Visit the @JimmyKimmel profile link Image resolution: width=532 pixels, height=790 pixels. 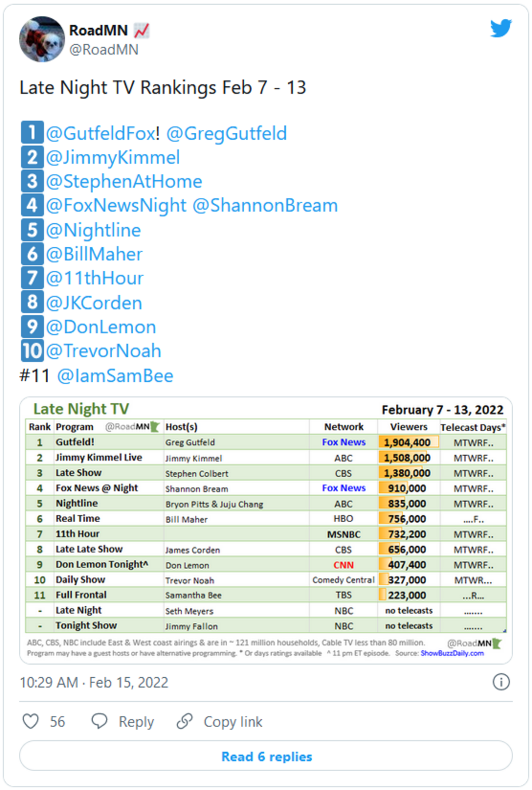(x=113, y=157)
